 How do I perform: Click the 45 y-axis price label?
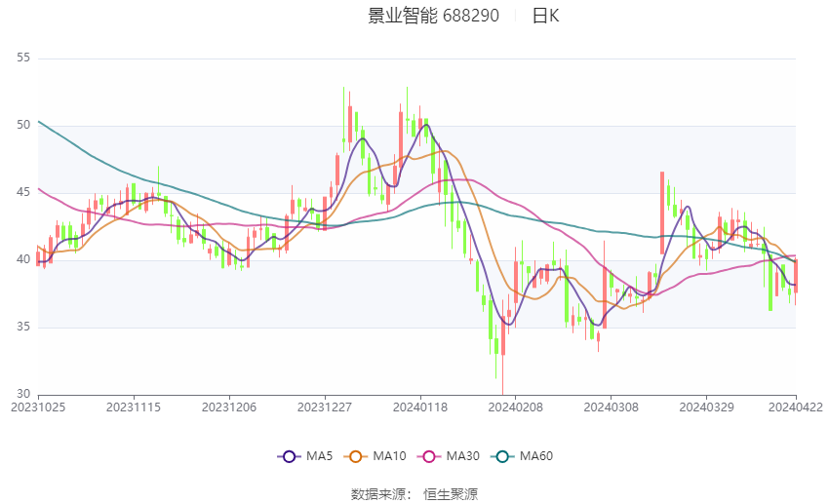point(23,192)
